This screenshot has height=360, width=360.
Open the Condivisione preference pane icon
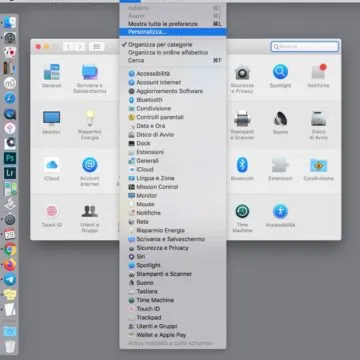[x=318, y=165]
